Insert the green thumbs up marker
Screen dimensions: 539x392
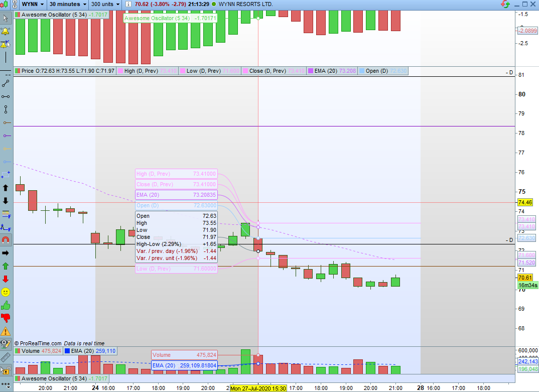[x=6, y=305]
